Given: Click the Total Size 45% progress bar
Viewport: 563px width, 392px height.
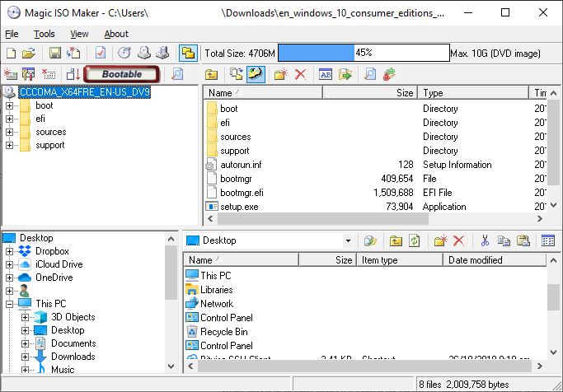Looking at the screenshot, I should (x=364, y=53).
